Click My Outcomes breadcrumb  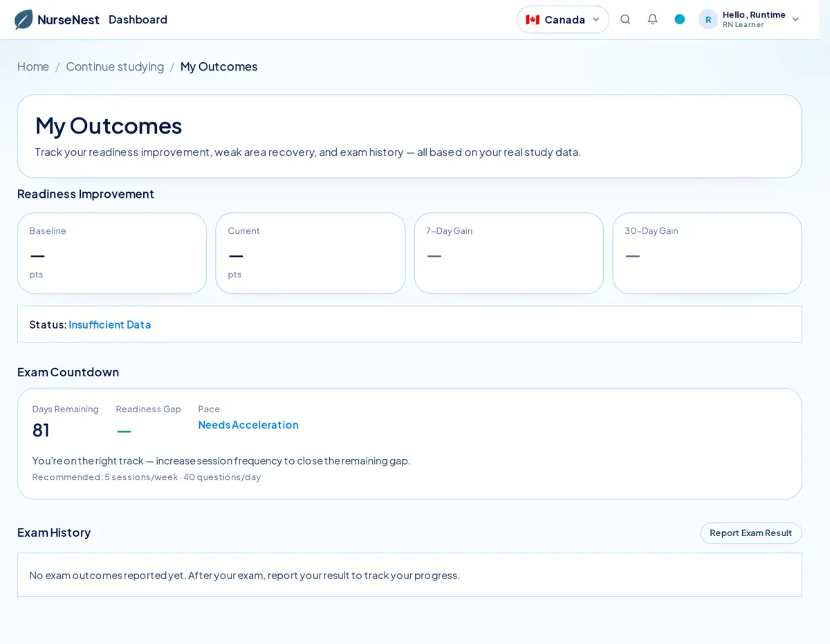point(219,66)
